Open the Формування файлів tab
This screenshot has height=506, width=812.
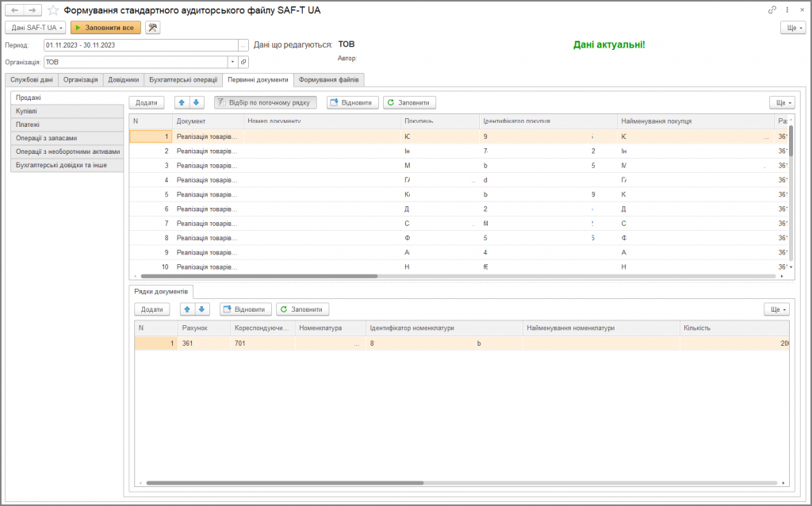pos(329,80)
